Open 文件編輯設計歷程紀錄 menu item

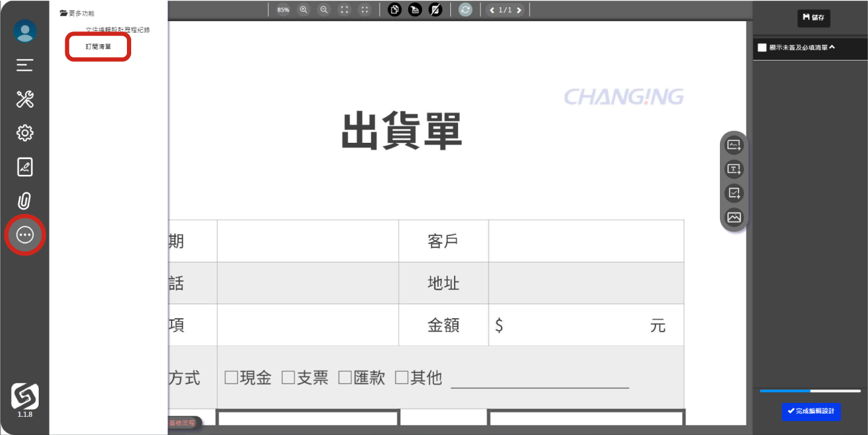point(117,30)
